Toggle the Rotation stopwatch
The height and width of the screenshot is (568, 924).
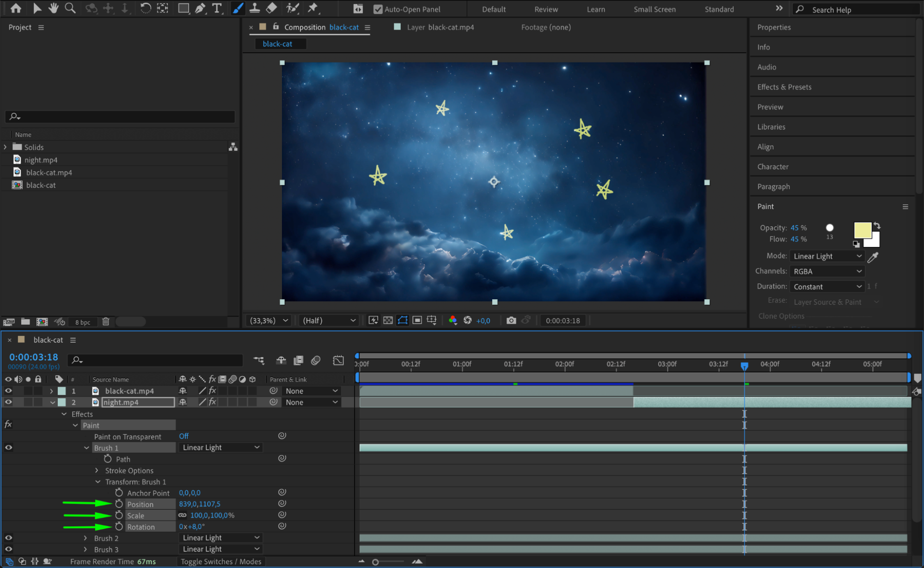[x=119, y=526]
